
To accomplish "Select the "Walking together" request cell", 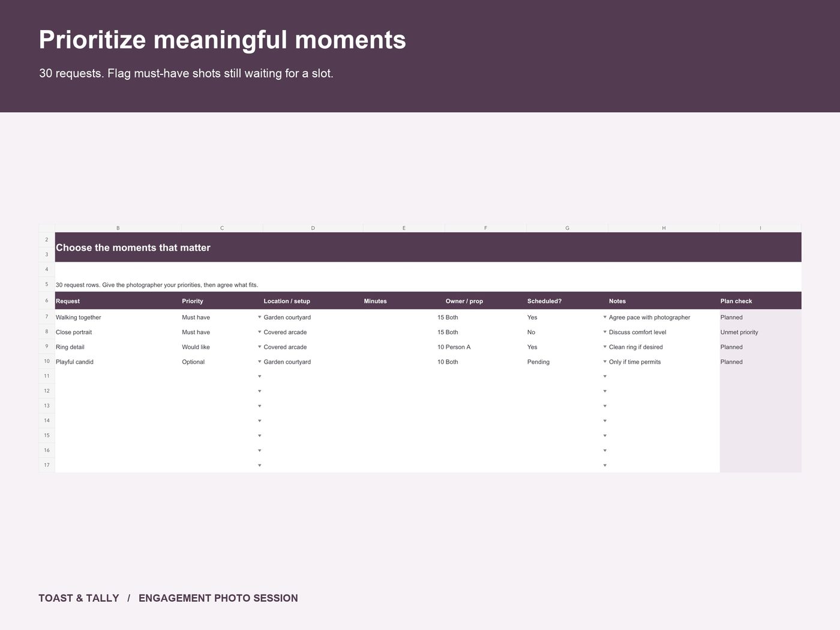I will coord(118,317).
